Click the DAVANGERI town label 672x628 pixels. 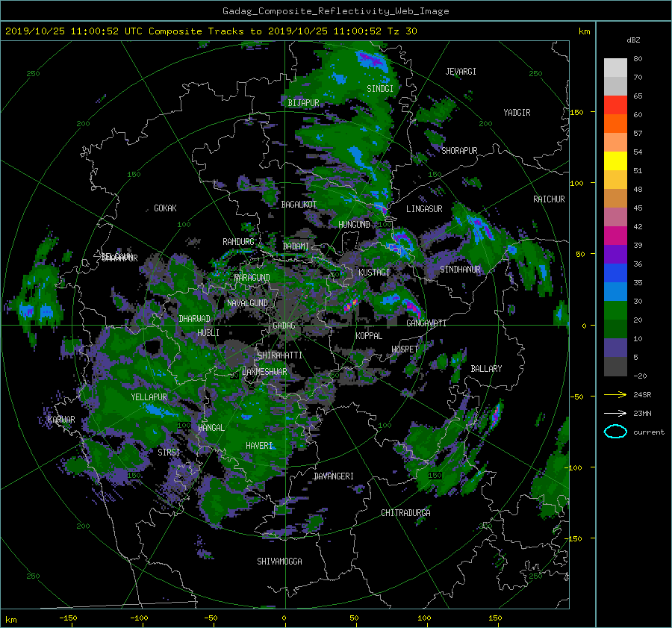point(334,476)
